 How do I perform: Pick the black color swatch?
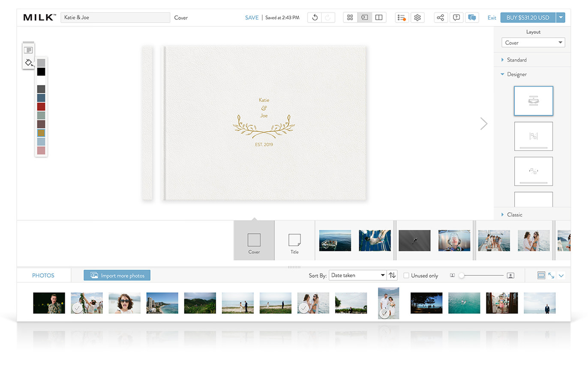(41, 72)
